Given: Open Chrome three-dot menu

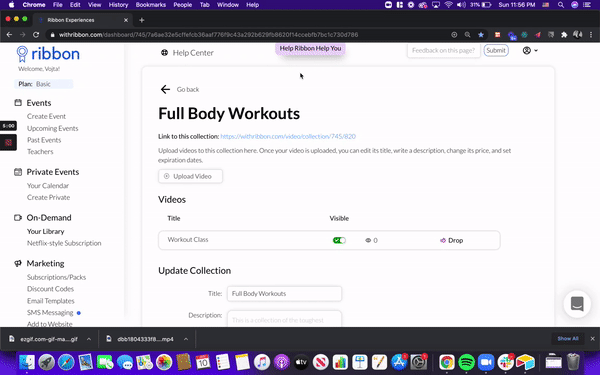Looking at the screenshot, I should 591,35.
